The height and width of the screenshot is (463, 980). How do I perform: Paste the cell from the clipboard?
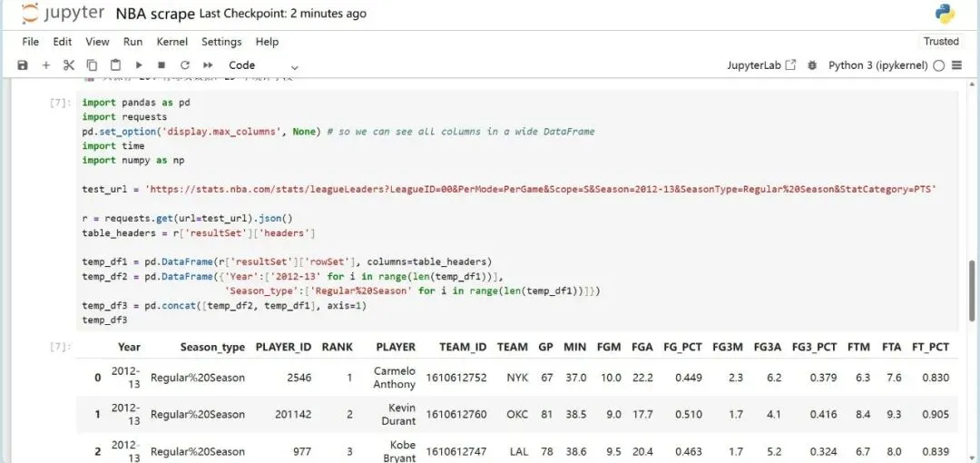pyautogui.click(x=115, y=65)
